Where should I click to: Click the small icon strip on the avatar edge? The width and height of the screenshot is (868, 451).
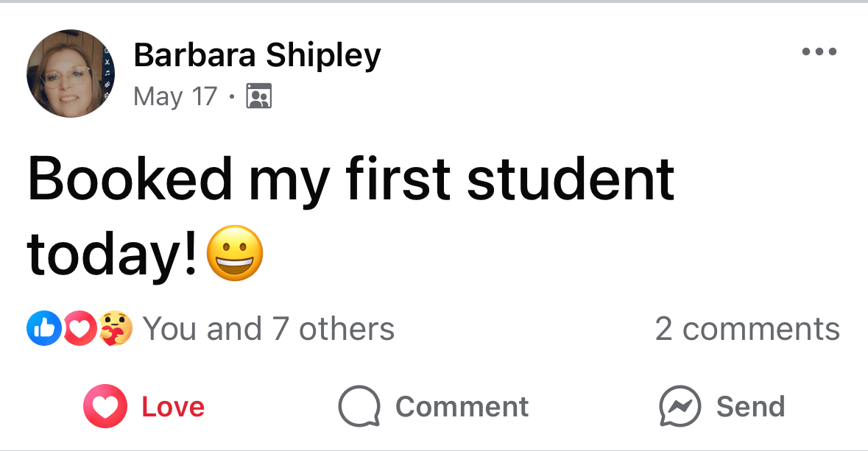[x=107, y=73]
